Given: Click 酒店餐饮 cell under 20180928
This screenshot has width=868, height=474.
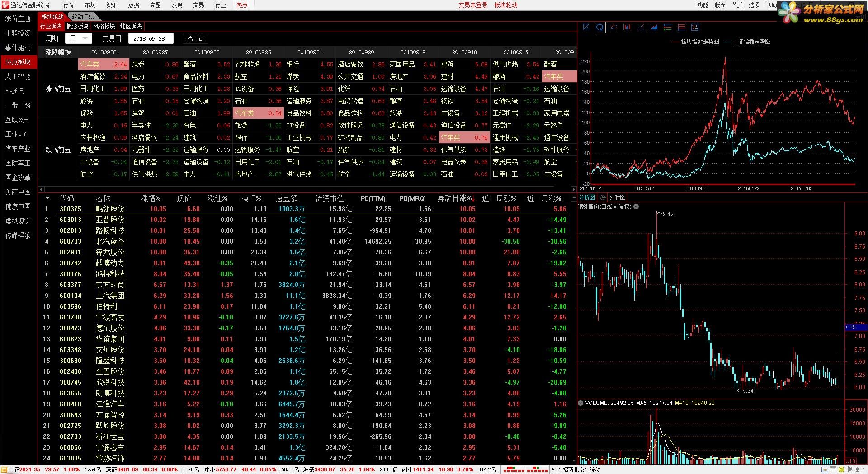Looking at the screenshot, I should click(x=104, y=76).
